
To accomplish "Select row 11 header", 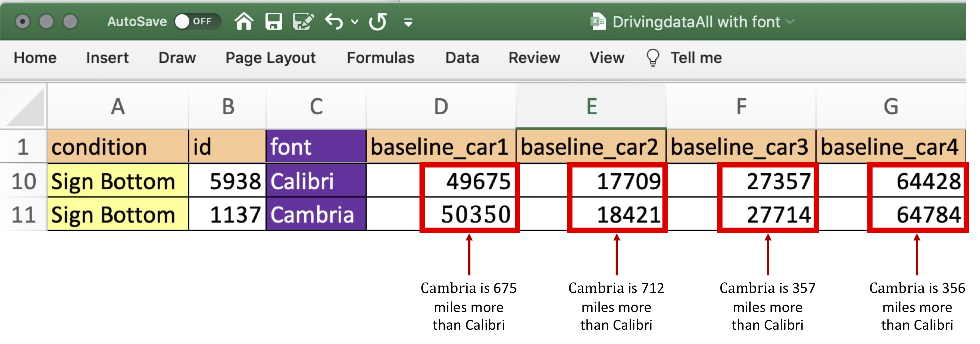I will point(23,214).
